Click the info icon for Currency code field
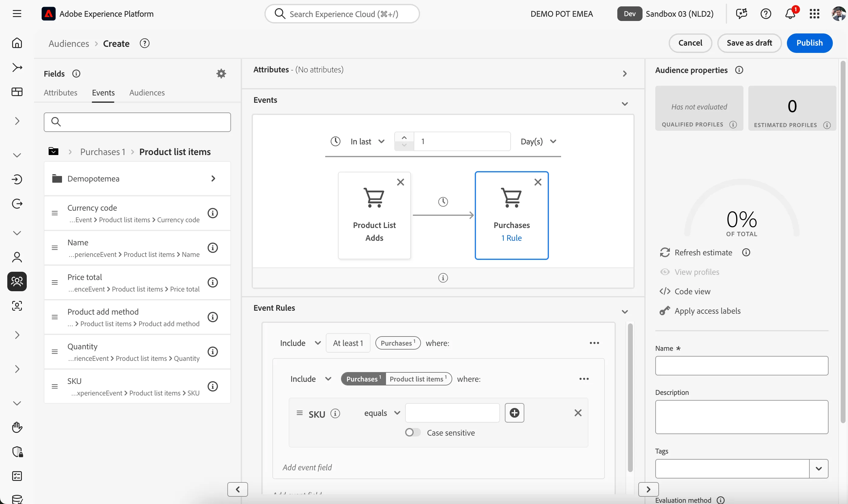 click(212, 213)
